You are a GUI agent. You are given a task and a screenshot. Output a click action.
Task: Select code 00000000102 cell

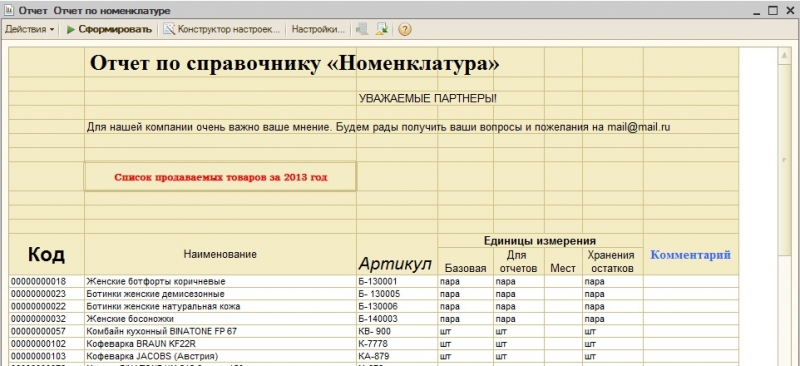[x=46, y=344]
